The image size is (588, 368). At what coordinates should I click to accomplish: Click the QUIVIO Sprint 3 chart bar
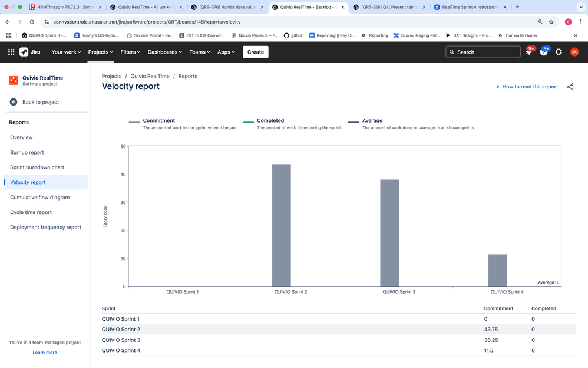[x=389, y=233]
